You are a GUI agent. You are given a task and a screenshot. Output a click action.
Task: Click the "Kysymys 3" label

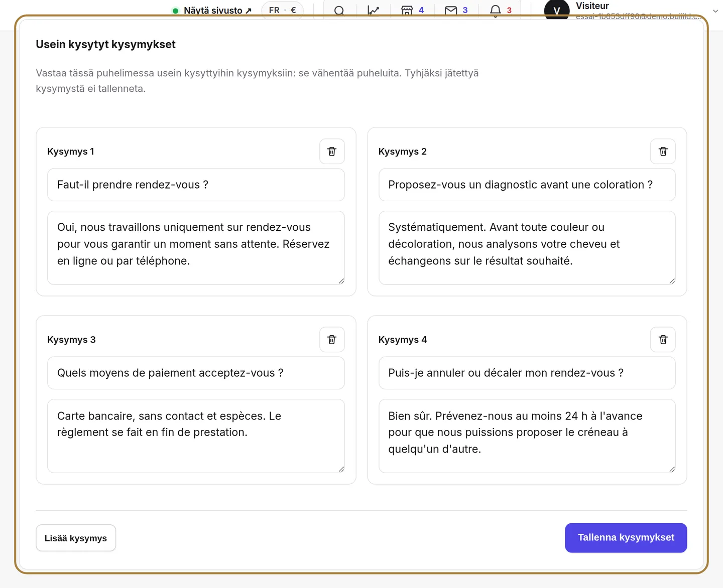tap(71, 340)
